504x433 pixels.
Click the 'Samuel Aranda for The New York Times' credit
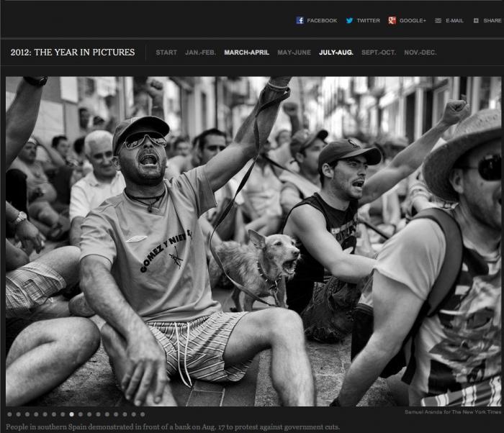click(453, 412)
